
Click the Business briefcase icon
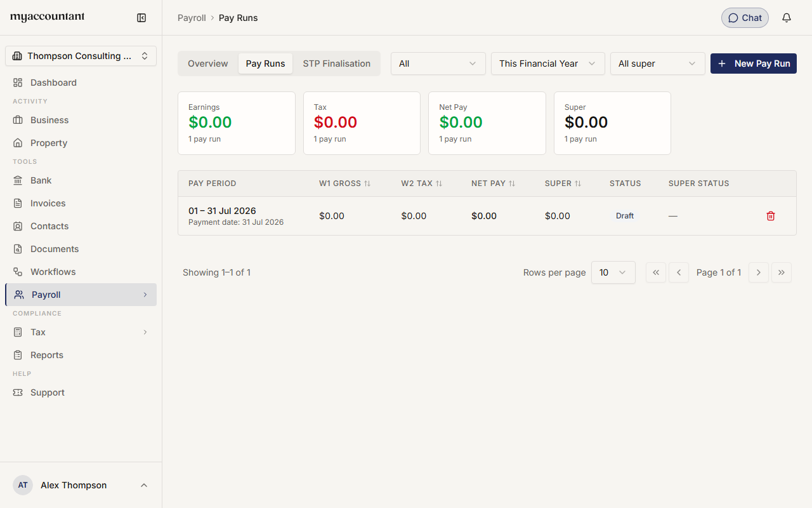click(18, 120)
